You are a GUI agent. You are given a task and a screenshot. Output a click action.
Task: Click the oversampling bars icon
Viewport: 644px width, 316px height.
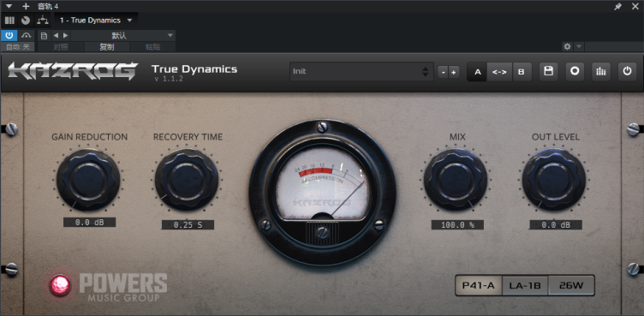601,71
